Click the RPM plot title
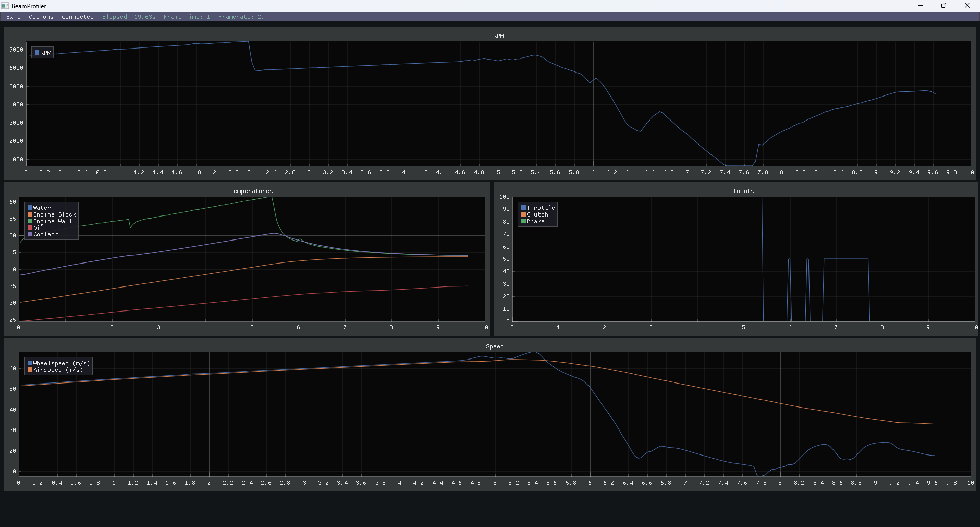980x527 pixels. tap(499, 36)
